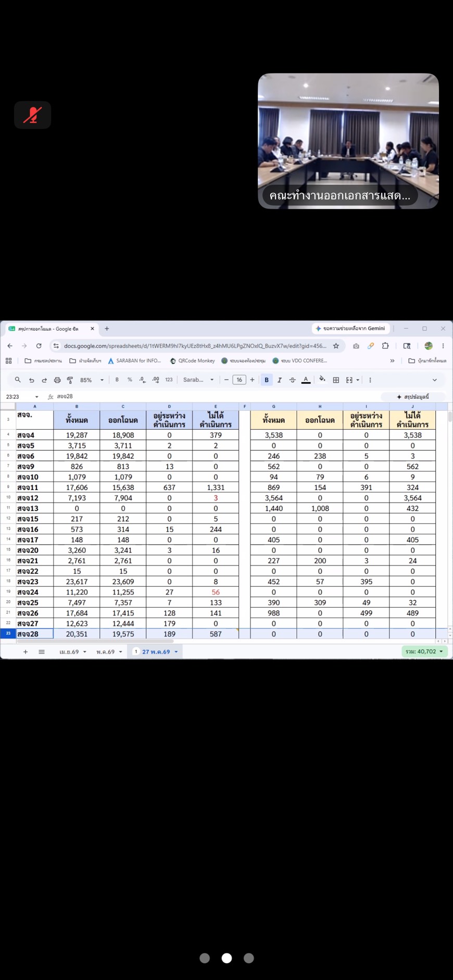
Task: Reload the page
Action: click(39, 346)
